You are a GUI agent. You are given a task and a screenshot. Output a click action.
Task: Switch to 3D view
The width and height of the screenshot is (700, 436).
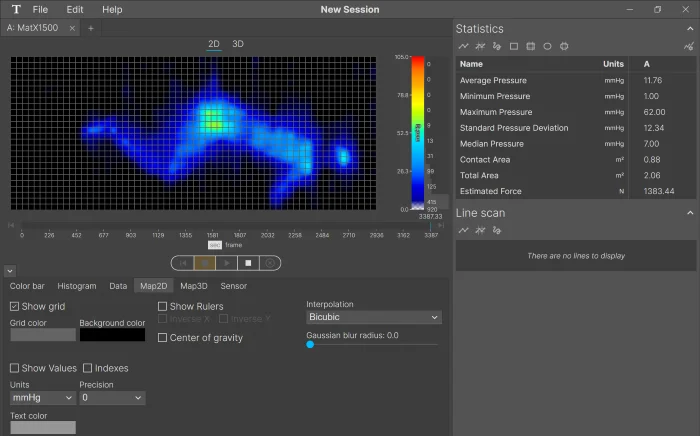(238, 44)
